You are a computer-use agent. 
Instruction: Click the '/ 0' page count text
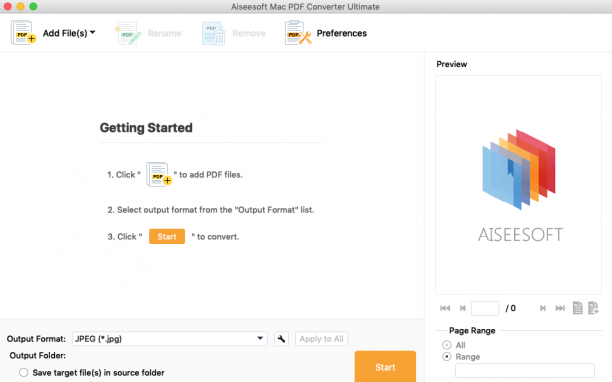click(x=511, y=308)
